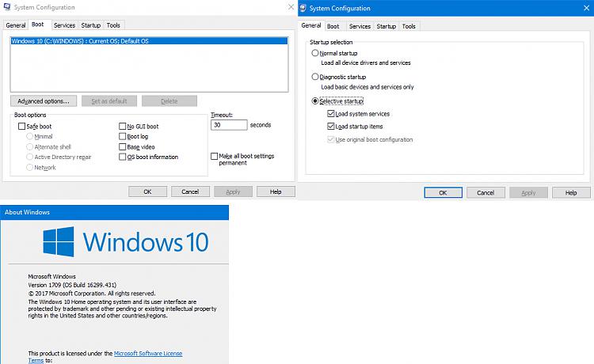
Task: Enable the Safe boot checkbox
Action: point(22,127)
